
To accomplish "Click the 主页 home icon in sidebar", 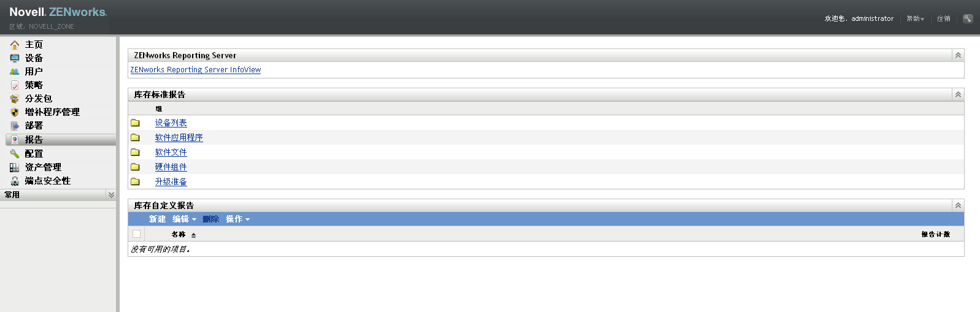I will click(15, 45).
